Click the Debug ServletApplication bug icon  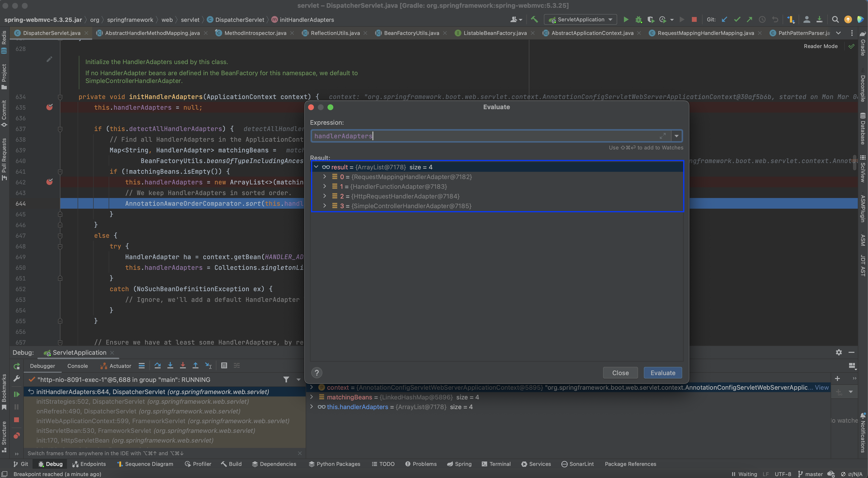tap(638, 20)
